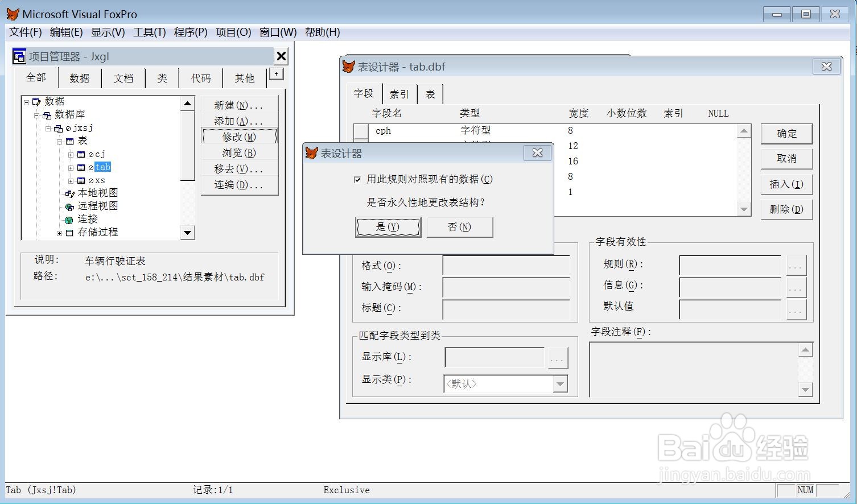857x504 pixels.
Task: Click jxsj database icon
Action: tap(58, 129)
